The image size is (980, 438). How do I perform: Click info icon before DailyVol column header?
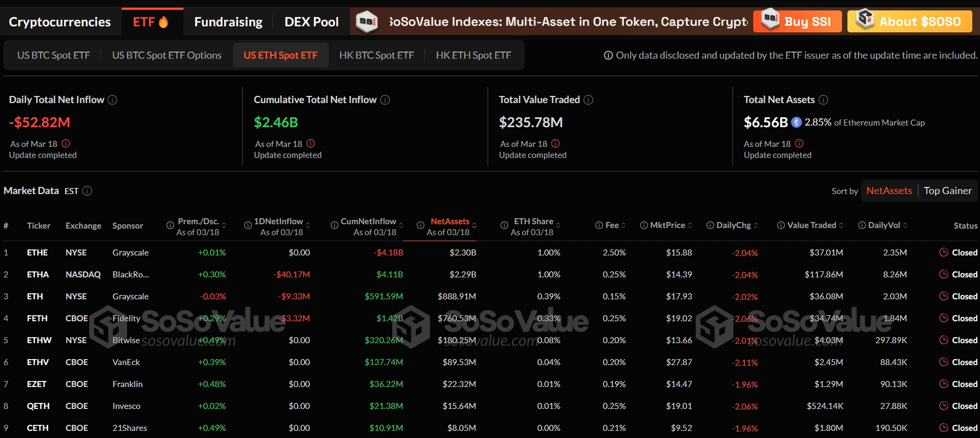coord(862,225)
